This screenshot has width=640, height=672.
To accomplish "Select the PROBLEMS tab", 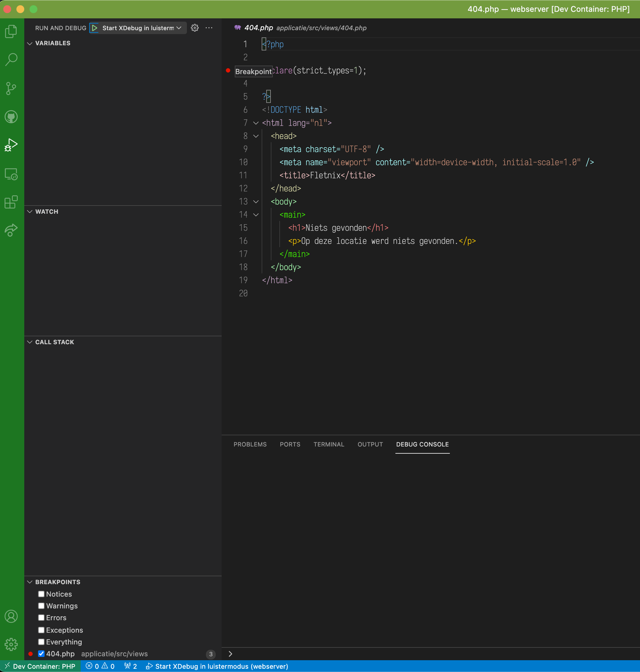I will (249, 444).
